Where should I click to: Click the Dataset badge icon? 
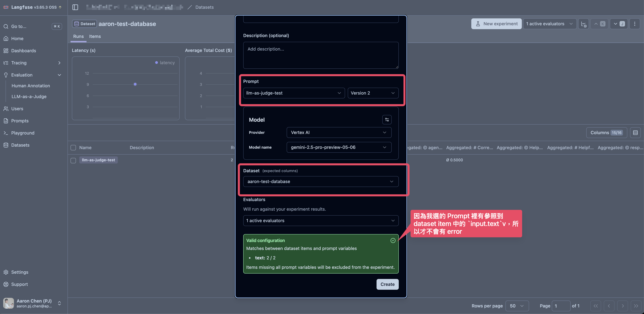tap(76, 24)
